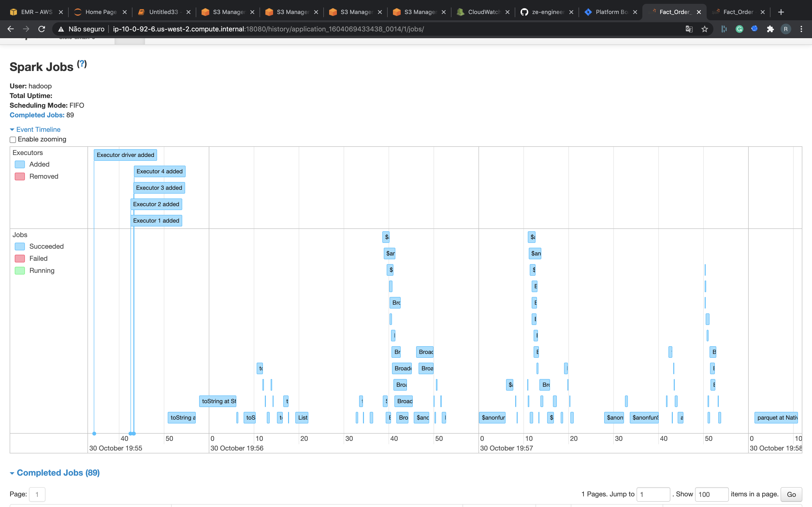Open the Chrome profile avatar
812x507 pixels.
[786, 29]
